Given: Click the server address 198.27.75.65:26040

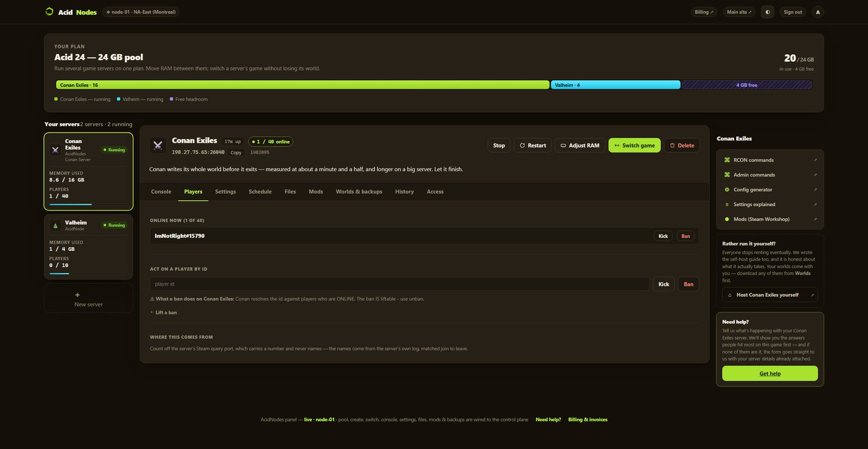Looking at the screenshot, I should point(198,153).
